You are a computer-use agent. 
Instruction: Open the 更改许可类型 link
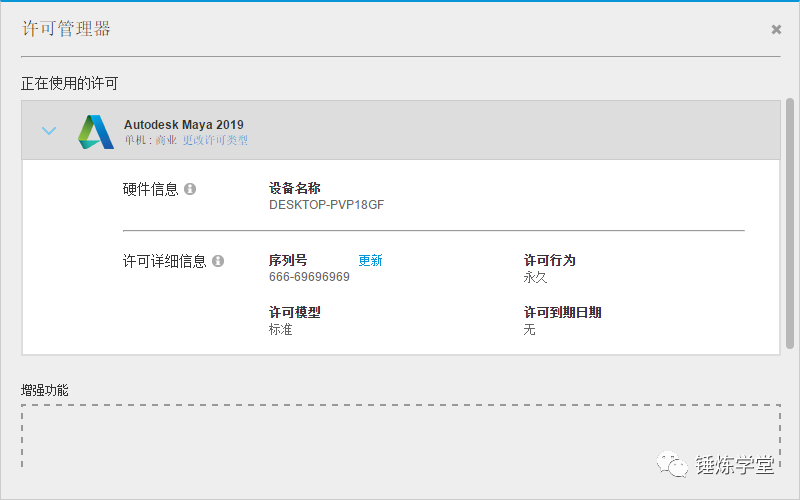click(x=215, y=141)
